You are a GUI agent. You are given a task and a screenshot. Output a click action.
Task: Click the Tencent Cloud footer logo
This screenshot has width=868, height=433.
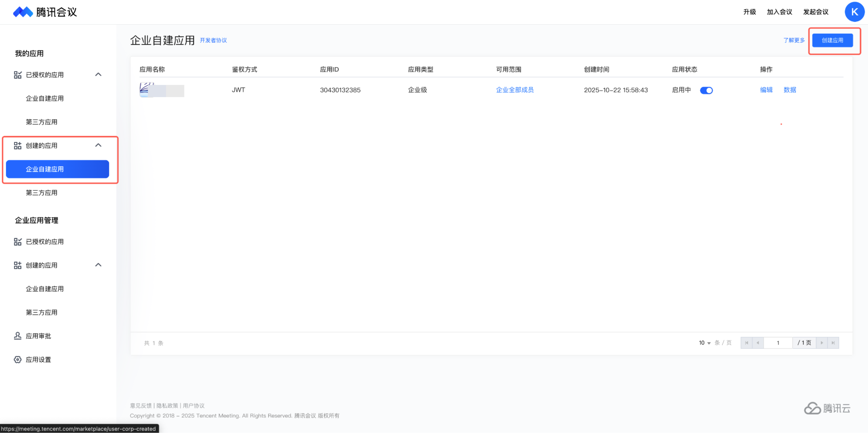tap(827, 408)
